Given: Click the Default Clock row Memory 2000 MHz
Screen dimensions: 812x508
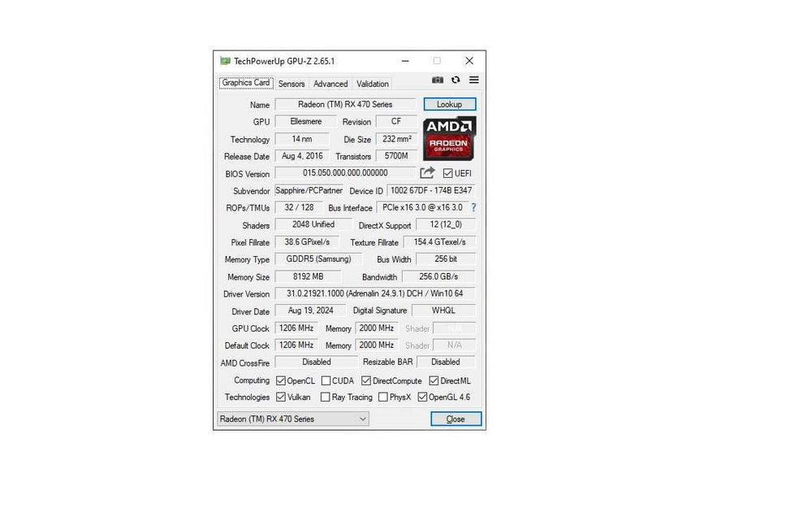Looking at the screenshot, I should click(377, 345).
